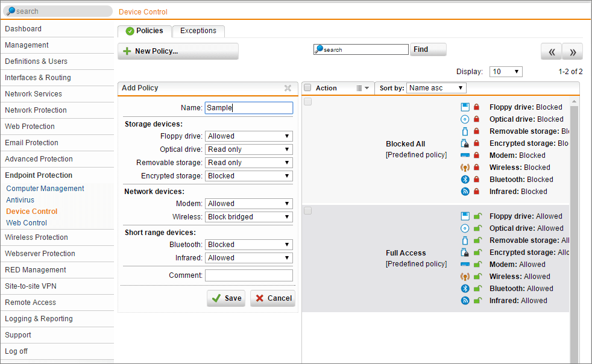Click the optical drive icon in Full Access policy
This screenshot has width=592, height=364.
(x=465, y=228)
